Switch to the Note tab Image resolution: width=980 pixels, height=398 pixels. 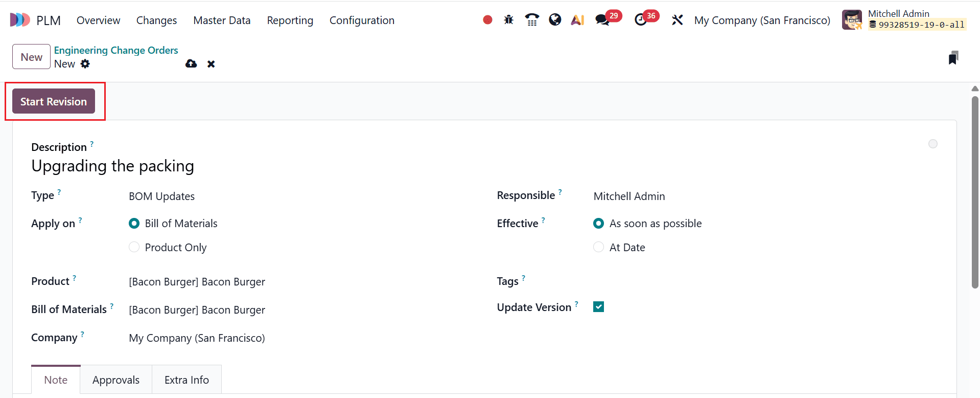pyautogui.click(x=56, y=380)
